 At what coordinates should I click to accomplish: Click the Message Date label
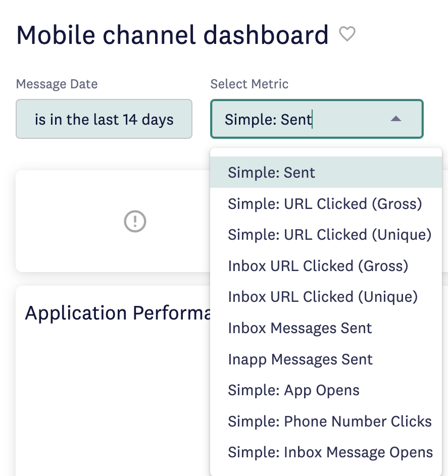(57, 84)
